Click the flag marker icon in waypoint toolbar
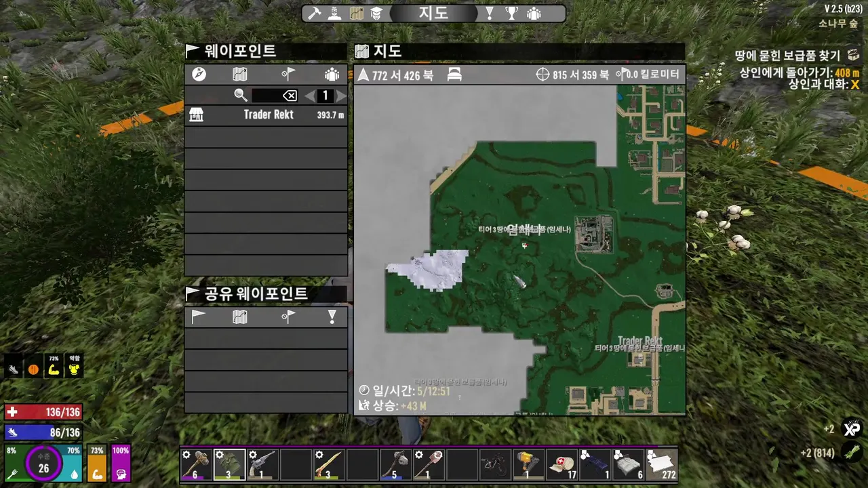 pyautogui.click(x=289, y=75)
